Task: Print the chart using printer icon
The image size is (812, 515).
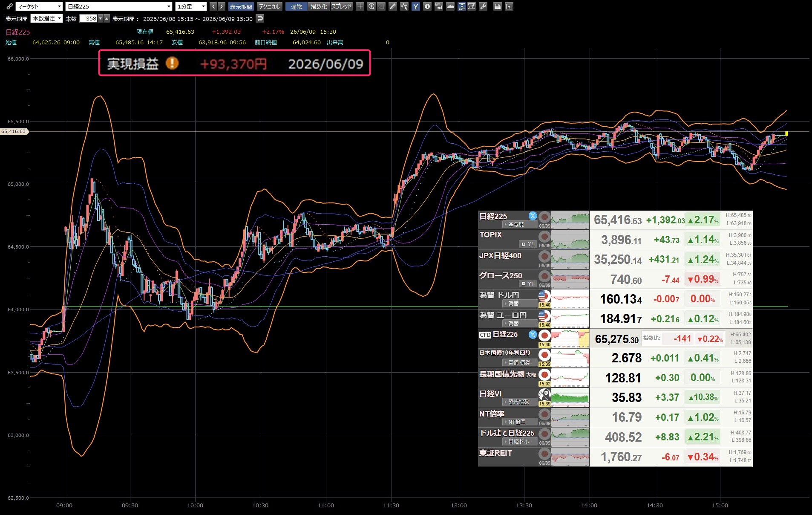Action: point(497,6)
